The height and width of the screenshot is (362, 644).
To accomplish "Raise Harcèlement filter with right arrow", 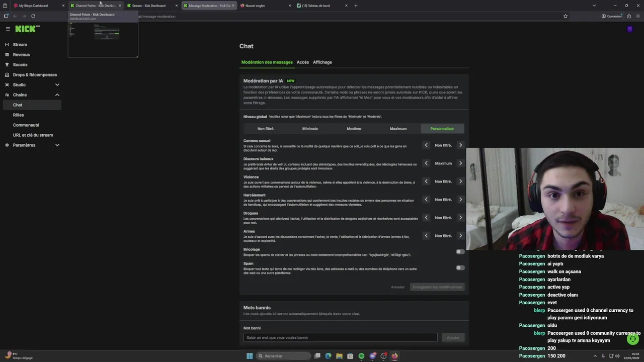I will pyautogui.click(x=460, y=200).
